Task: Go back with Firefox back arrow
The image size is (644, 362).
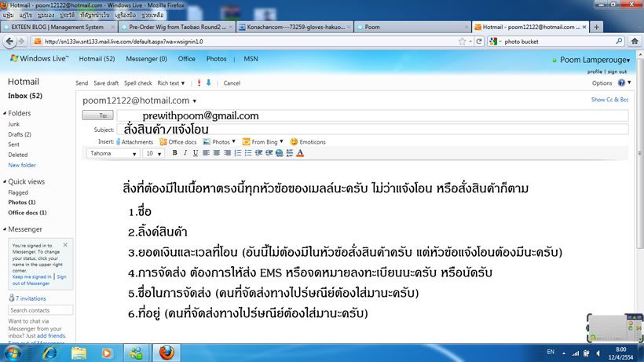Action: click(x=10, y=42)
